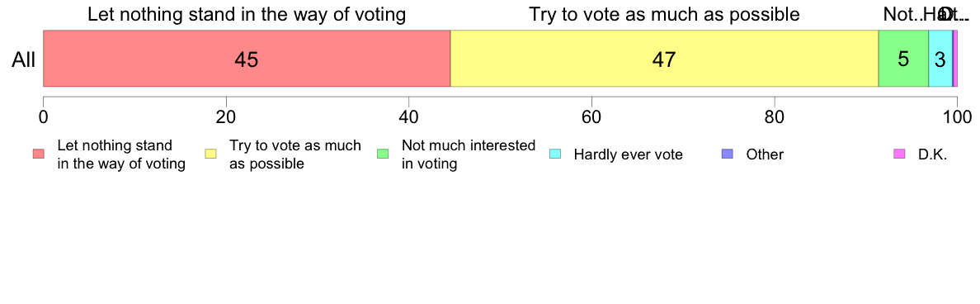Click the 'D.K.' legend label
This screenshot has width=980, height=304.
tap(932, 154)
